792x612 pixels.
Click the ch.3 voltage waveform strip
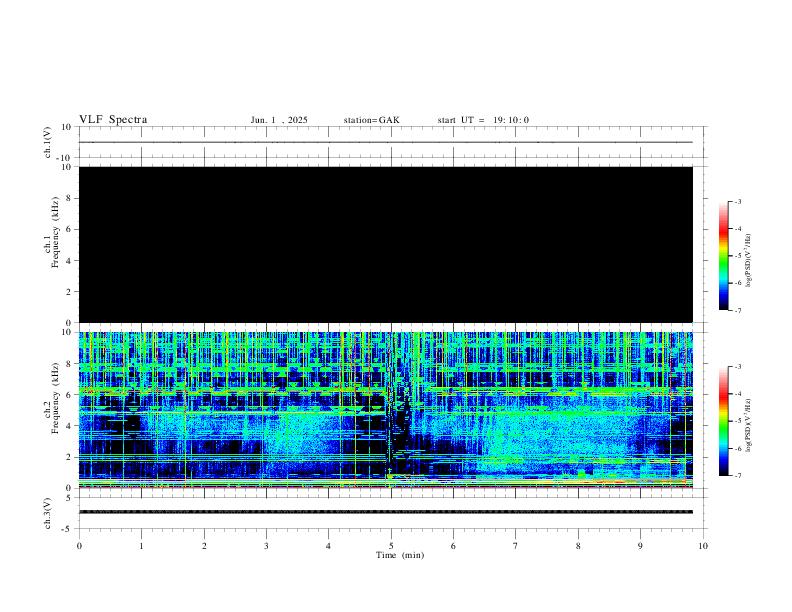pyautogui.click(x=386, y=512)
